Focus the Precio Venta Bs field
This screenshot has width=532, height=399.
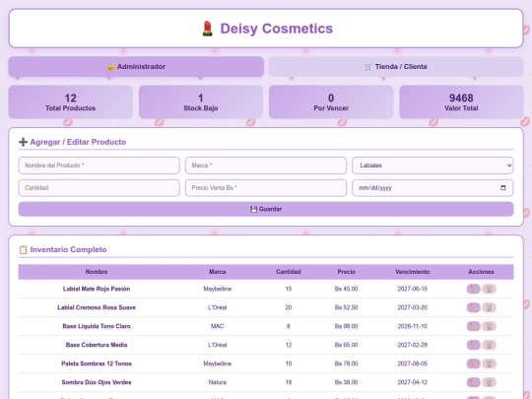266,187
